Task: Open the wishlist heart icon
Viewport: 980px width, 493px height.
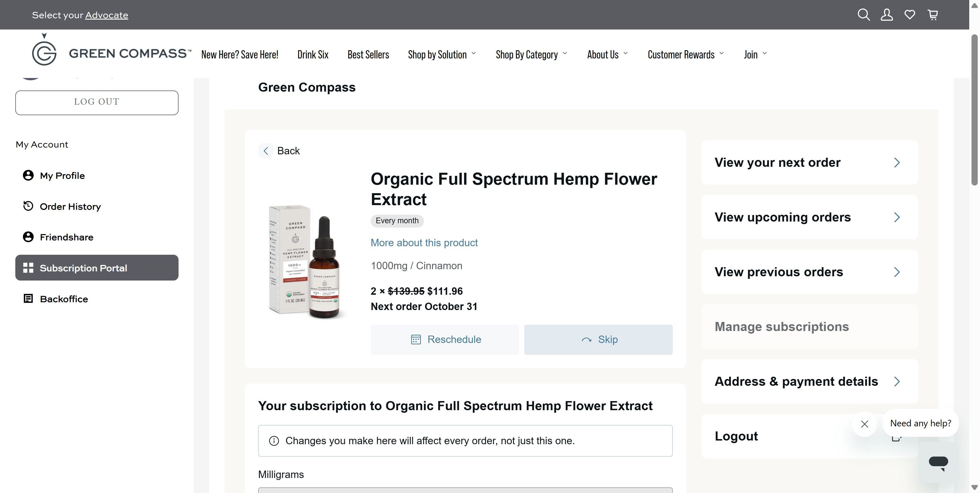Action: pos(910,15)
